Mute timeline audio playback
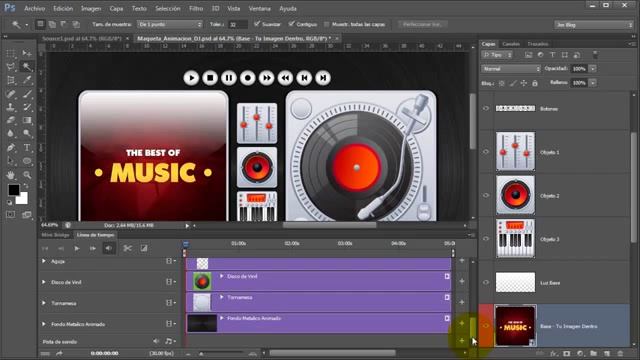This screenshot has height=360, width=640. click(x=109, y=248)
